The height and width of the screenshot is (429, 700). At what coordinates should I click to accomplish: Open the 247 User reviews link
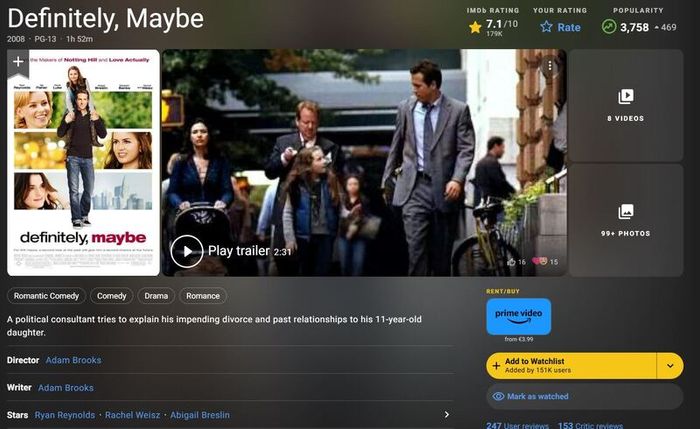517,425
